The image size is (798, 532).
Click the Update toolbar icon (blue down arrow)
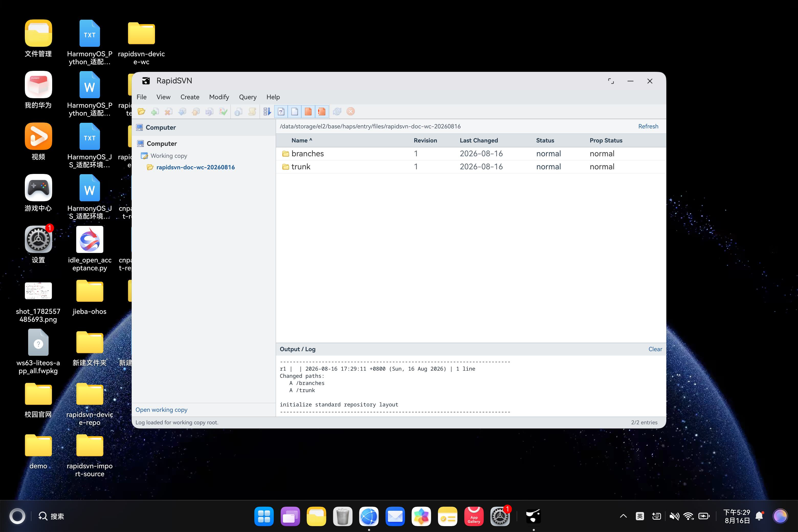pyautogui.click(x=182, y=111)
